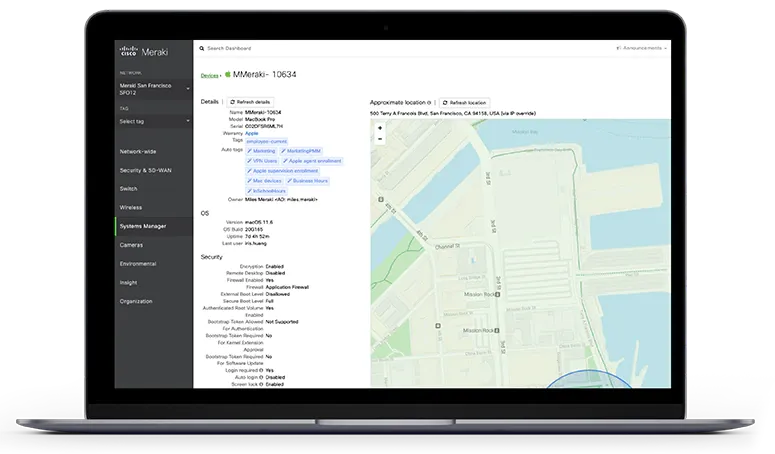Click the employee-current tag
The image size is (775, 454).
click(266, 141)
